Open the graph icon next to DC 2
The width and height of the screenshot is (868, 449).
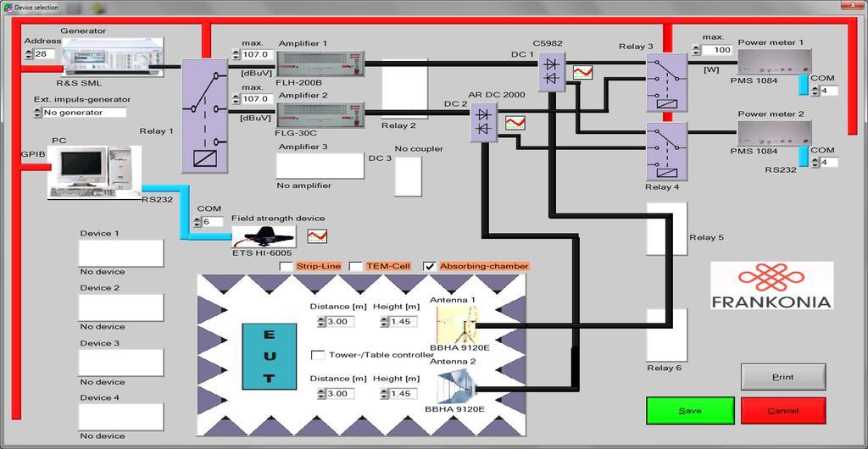pos(515,123)
